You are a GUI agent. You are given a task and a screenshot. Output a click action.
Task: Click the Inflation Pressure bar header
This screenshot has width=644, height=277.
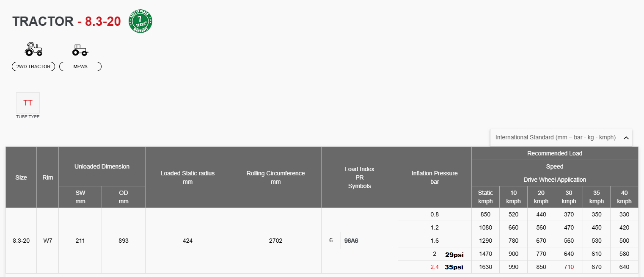pyautogui.click(x=435, y=177)
